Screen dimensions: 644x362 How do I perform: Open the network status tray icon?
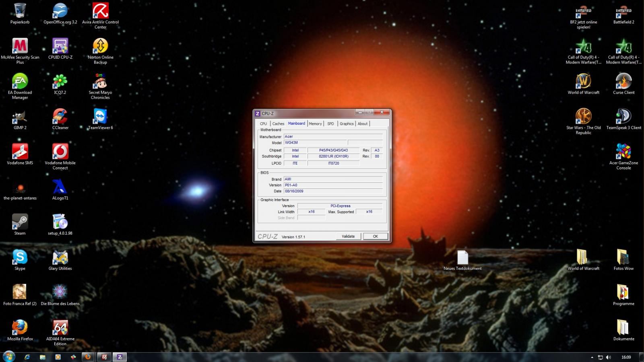(x=601, y=357)
